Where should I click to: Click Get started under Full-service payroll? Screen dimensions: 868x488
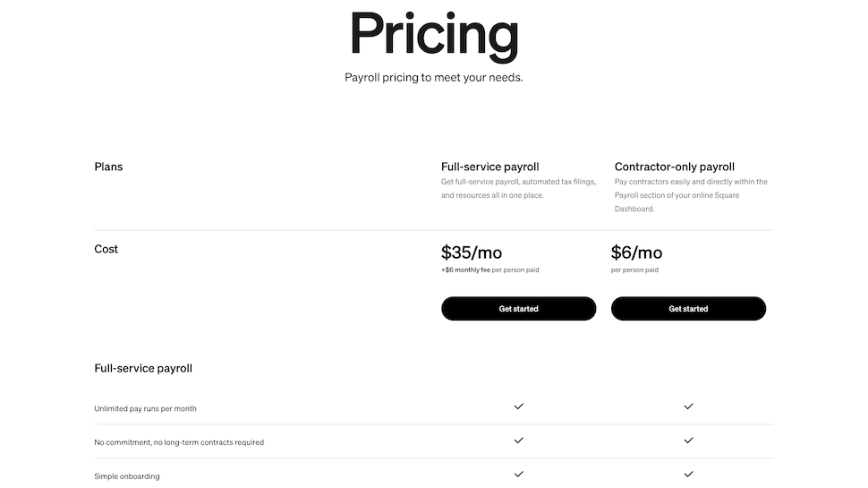(518, 309)
